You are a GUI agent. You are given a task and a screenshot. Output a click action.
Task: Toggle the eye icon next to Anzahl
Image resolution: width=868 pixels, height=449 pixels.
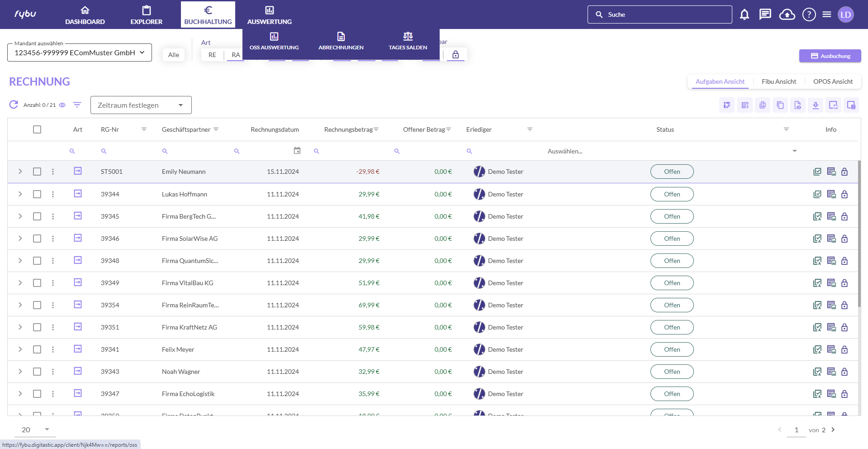pyautogui.click(x=62, y=105)
